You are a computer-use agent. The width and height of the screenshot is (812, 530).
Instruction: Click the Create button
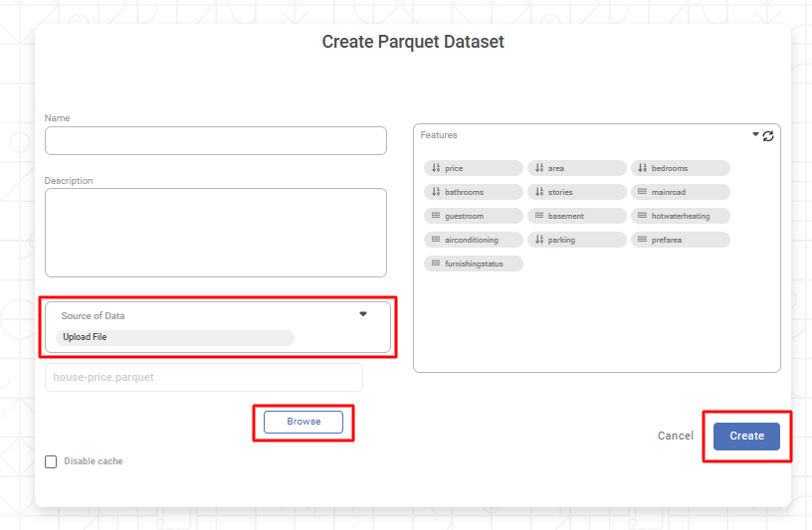(746, 436)
